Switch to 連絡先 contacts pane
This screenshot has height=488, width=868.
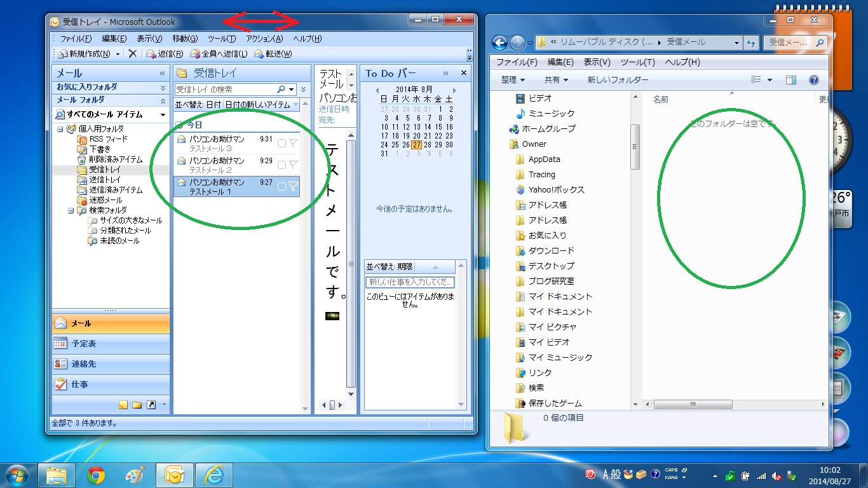(111, 364)
